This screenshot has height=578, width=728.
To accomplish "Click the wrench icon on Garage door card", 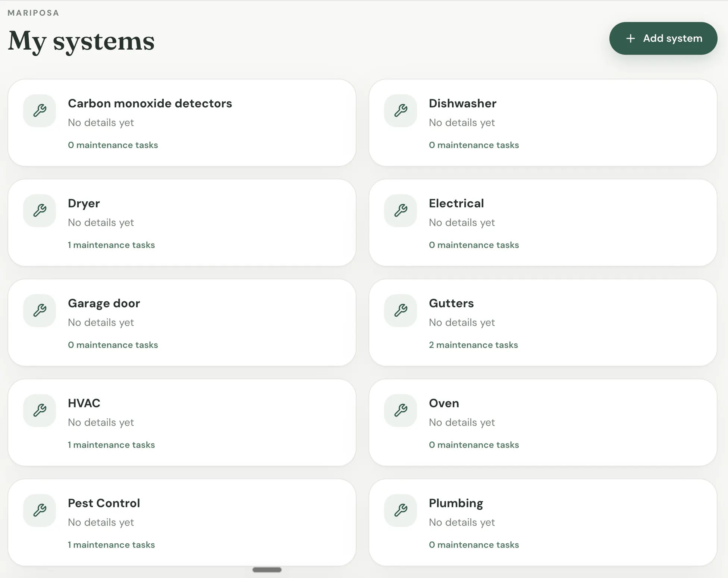I will pos(40,311).
